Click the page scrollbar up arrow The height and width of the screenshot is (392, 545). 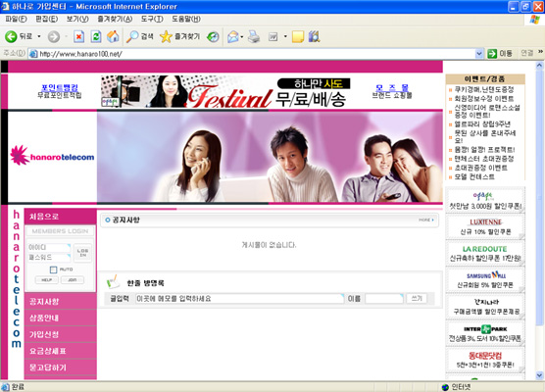pos(539,65)
